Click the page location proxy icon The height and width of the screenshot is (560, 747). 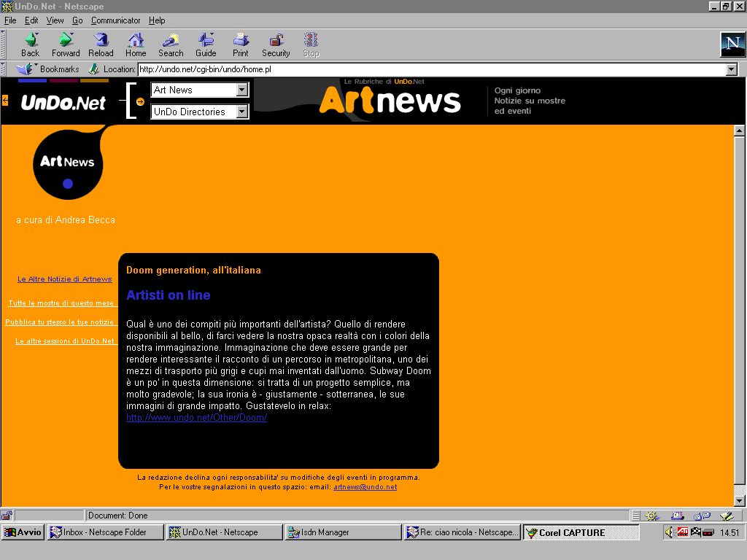(93, 69)
